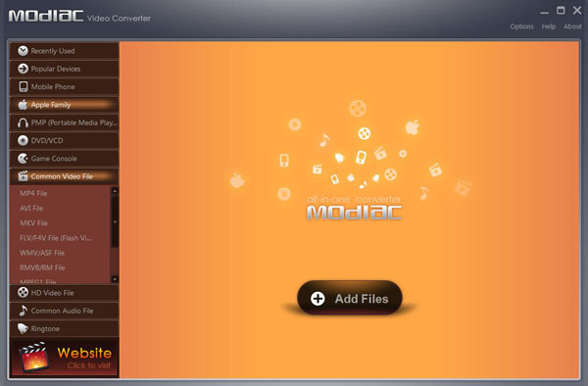Image resolution: width=588 pixels, height=386 pixels.
Task: Select RMVB/RM File format
Action: click(60, 267)
